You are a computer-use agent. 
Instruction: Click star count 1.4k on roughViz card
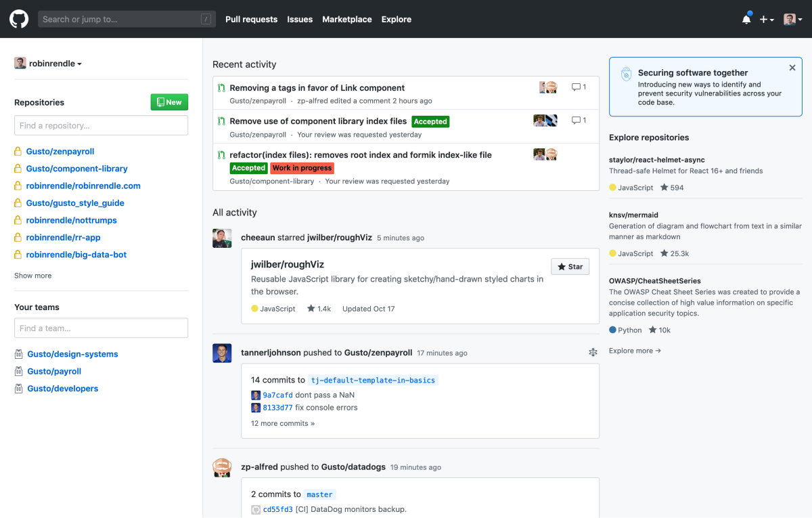click(319, 309)
